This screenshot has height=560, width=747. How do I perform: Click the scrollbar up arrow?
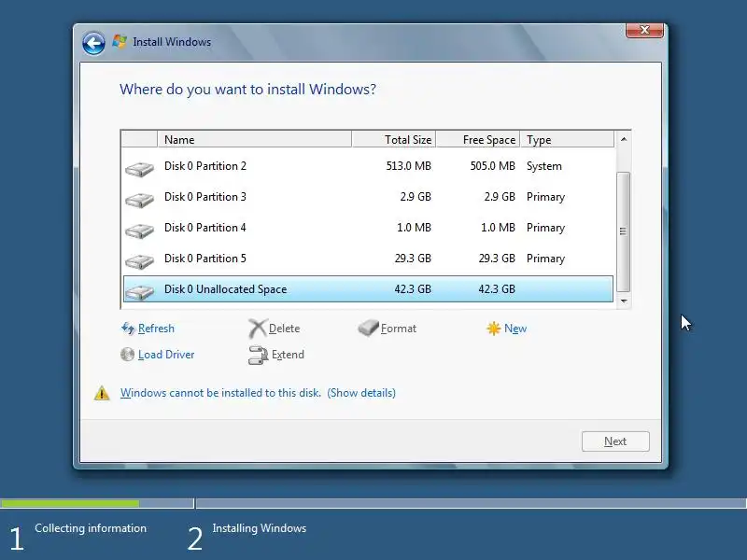pos(623,139)
